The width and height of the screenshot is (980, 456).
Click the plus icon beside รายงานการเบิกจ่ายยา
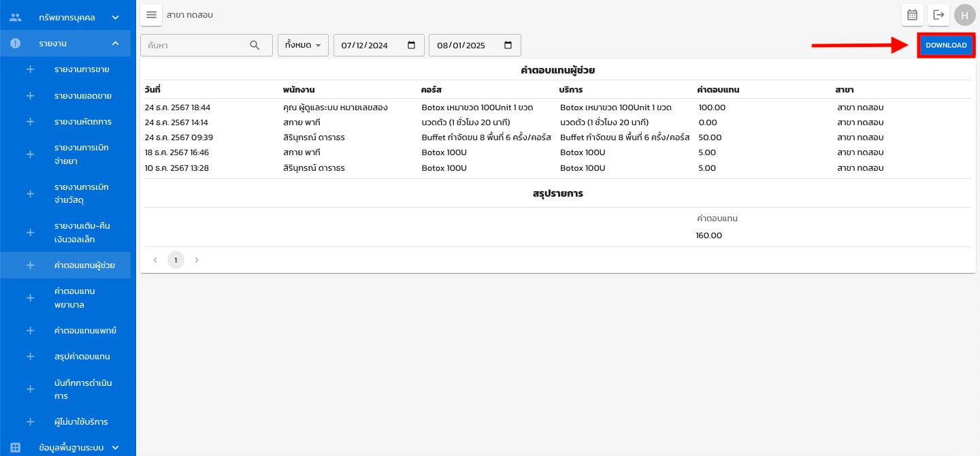coord(30,154)
